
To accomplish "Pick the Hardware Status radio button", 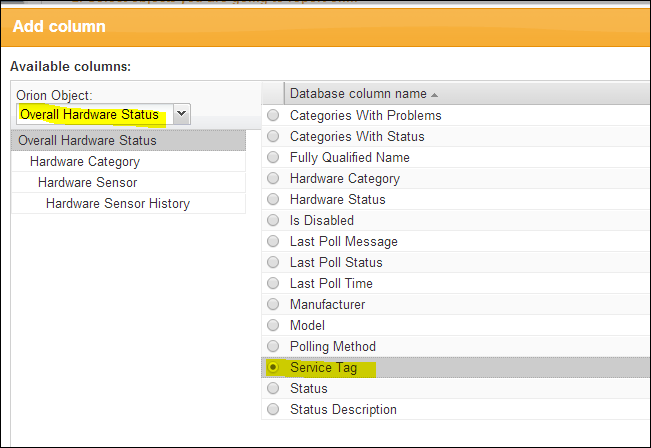I will click(x=273, y=200).
